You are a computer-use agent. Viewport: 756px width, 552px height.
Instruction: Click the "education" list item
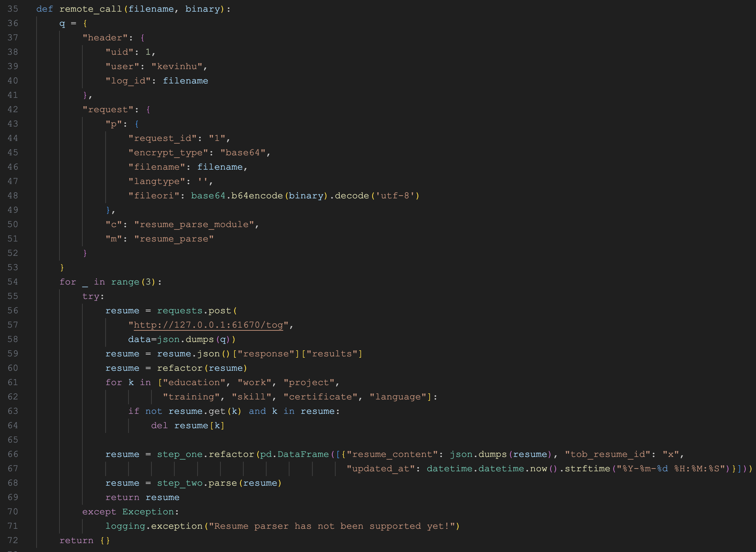tap(194, 382)
